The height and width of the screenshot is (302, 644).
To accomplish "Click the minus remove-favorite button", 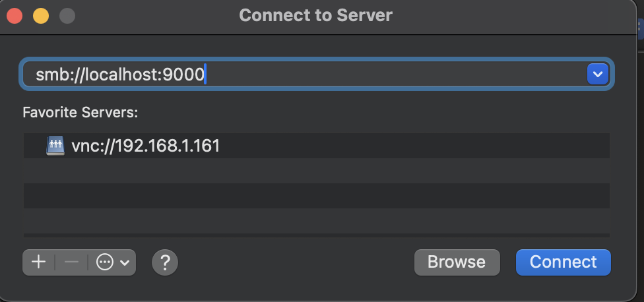I will click(x=71, y=262).
